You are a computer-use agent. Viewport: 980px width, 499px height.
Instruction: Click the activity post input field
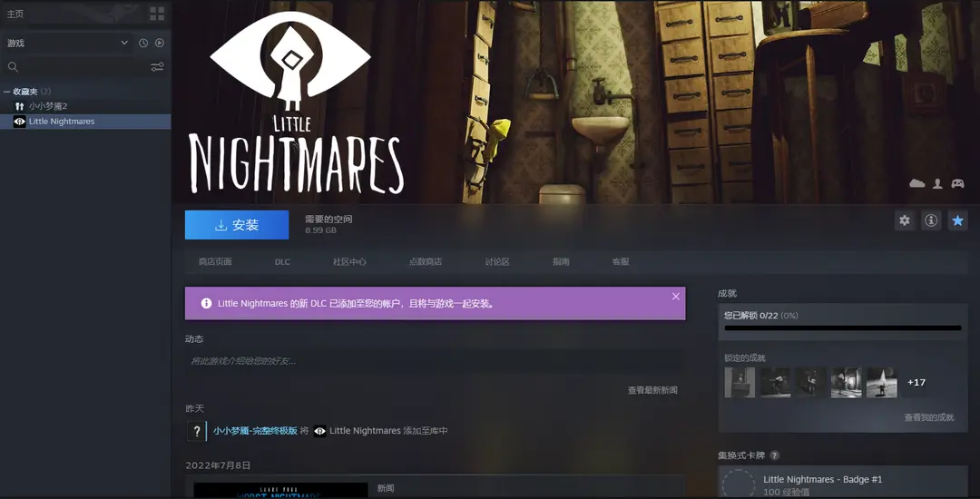click(433, 361)
